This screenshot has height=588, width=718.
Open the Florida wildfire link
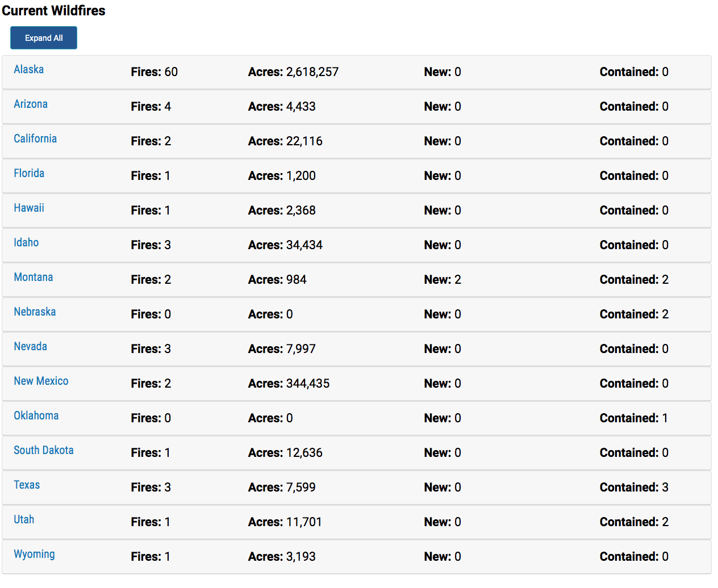point(29,173)
